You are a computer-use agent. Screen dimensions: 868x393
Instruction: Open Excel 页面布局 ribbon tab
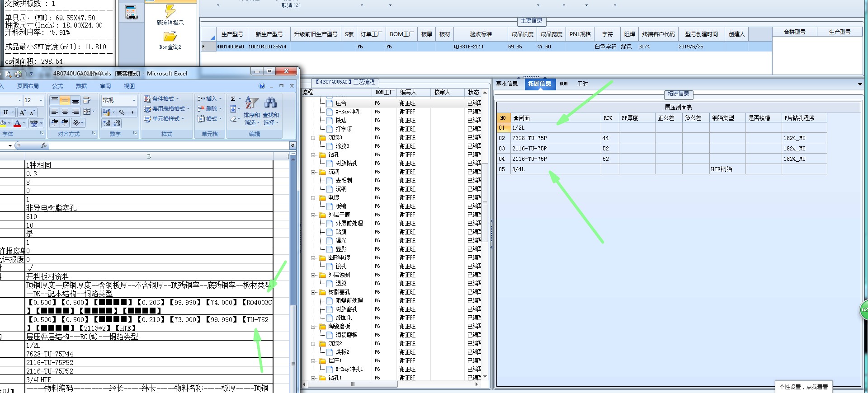pyautogui.click(x=28, y=86)
